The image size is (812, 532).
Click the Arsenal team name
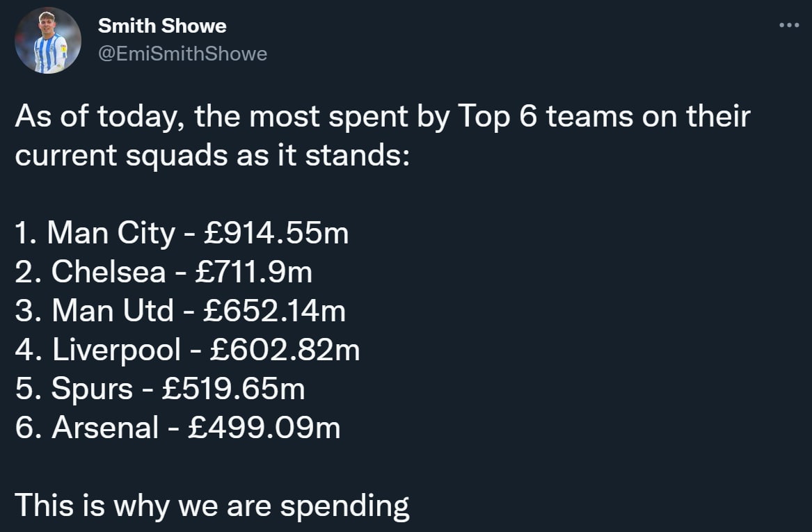coord(105,428)
